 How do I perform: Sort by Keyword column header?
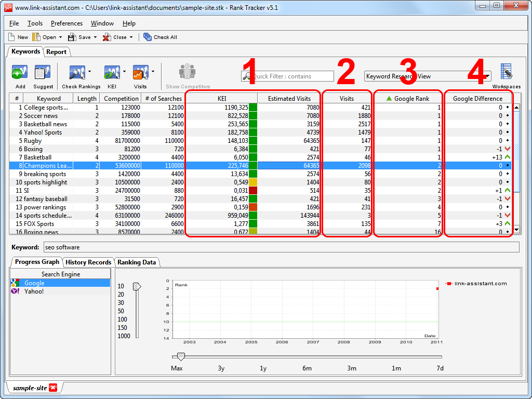pos(48,98)
